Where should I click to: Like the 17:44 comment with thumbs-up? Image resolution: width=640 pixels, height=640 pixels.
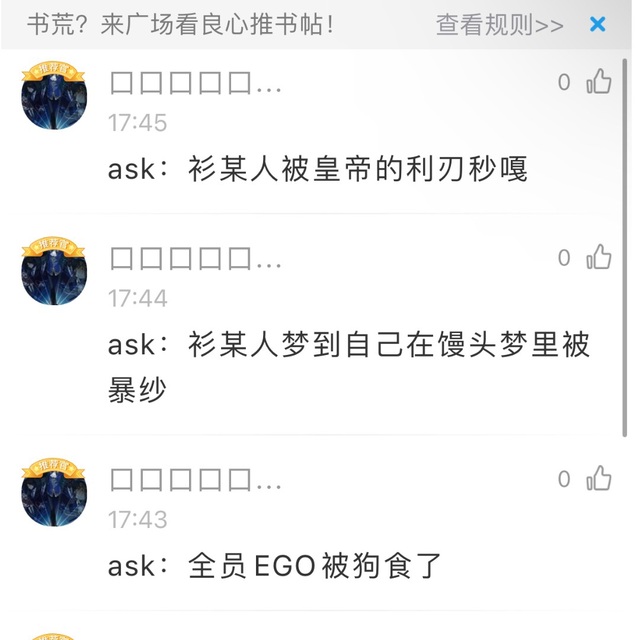point(599,258)
